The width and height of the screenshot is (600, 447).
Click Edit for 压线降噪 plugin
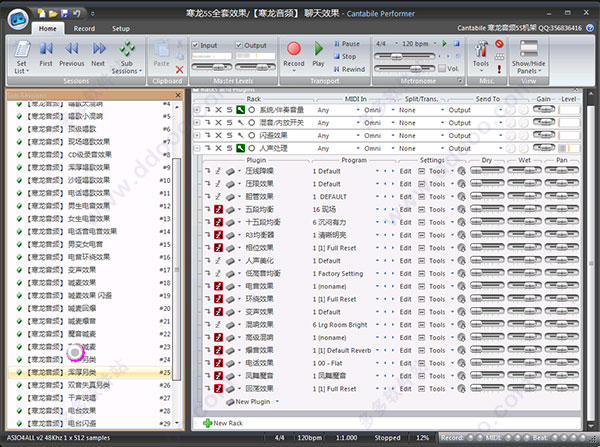click(406, 171)
